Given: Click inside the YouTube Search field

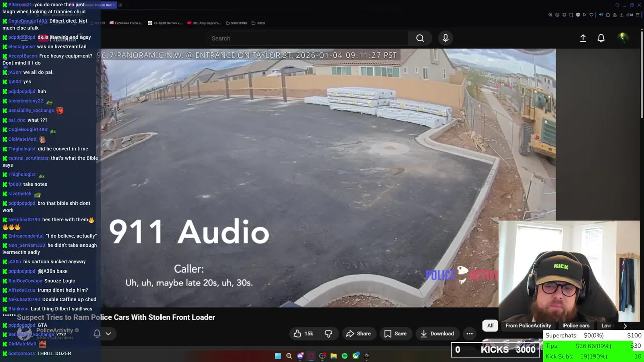Looking at the screenshot, I should (307, 38).
